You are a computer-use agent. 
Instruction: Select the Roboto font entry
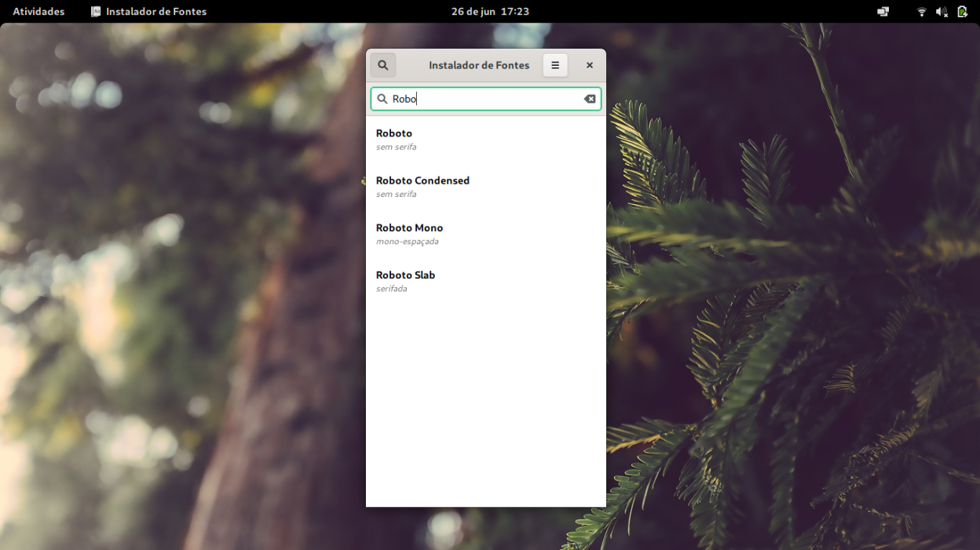click(x=485, y=139)
